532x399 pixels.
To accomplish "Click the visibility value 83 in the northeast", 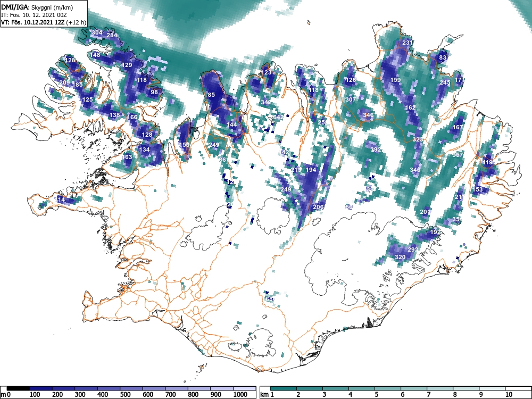I will click(x=443, y=57).
